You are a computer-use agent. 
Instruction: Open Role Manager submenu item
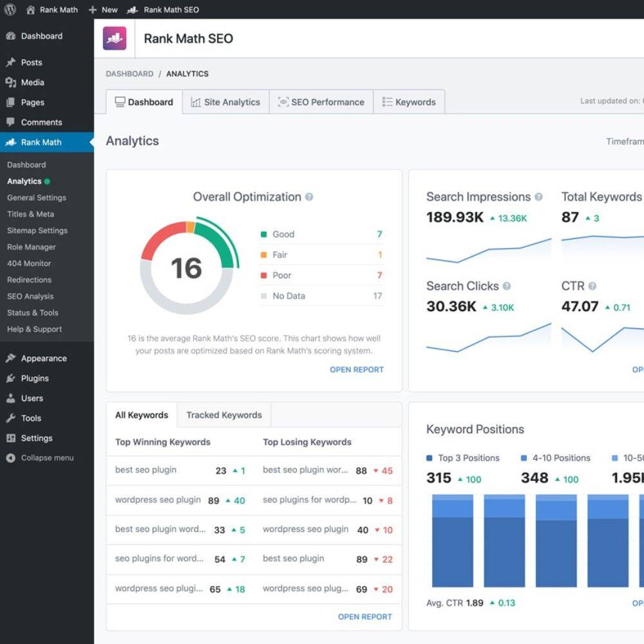[x=31, y=247]
